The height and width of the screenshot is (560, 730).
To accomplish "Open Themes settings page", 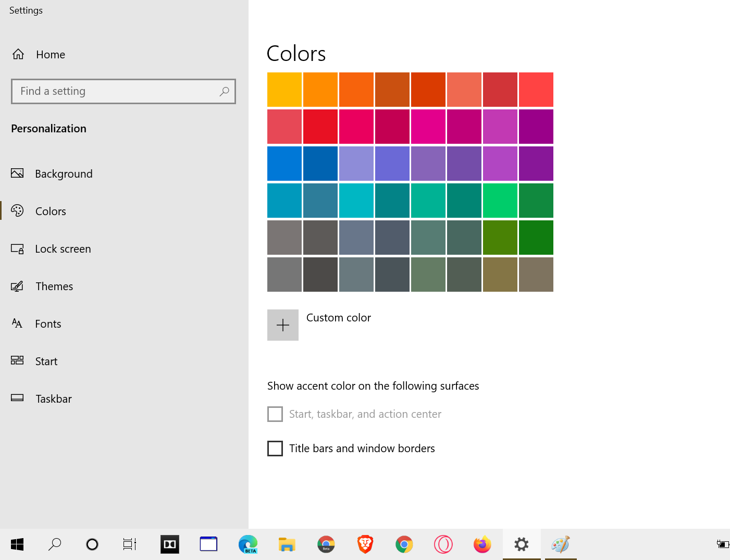I will (x=54, y=286).
